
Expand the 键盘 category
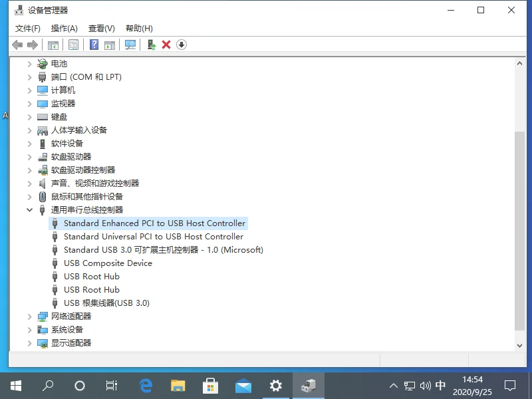point(29,117)
